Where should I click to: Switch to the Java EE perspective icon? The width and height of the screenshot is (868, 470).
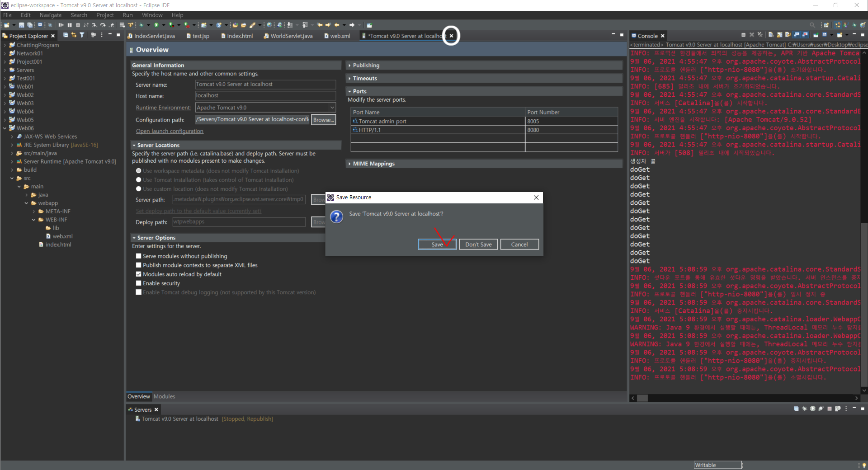pos(838,25)
